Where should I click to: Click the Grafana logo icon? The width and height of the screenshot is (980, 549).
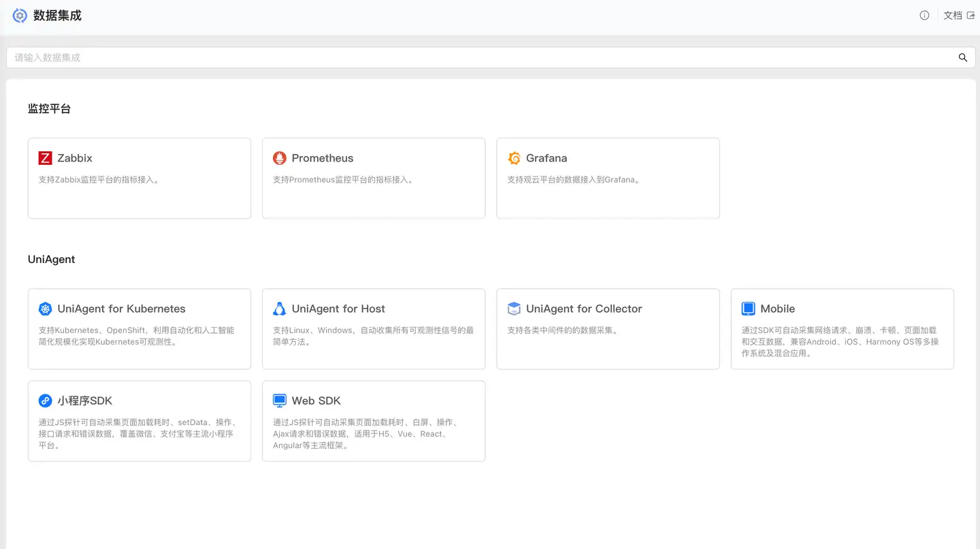[514, 158]
